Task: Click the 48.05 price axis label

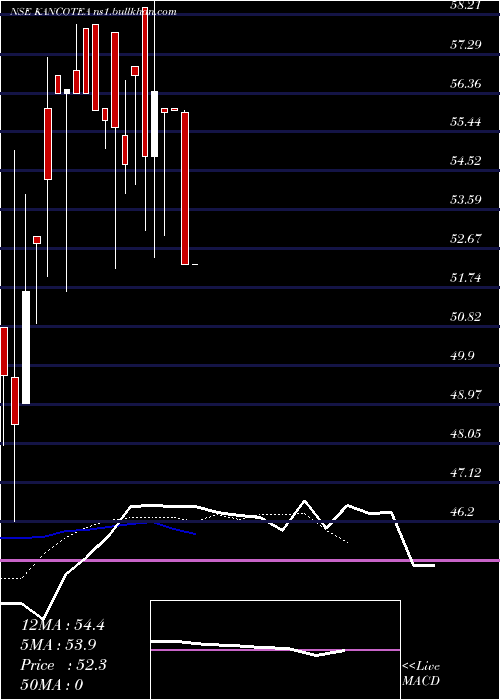Action: pyautogui.click(x=467, y=433)
